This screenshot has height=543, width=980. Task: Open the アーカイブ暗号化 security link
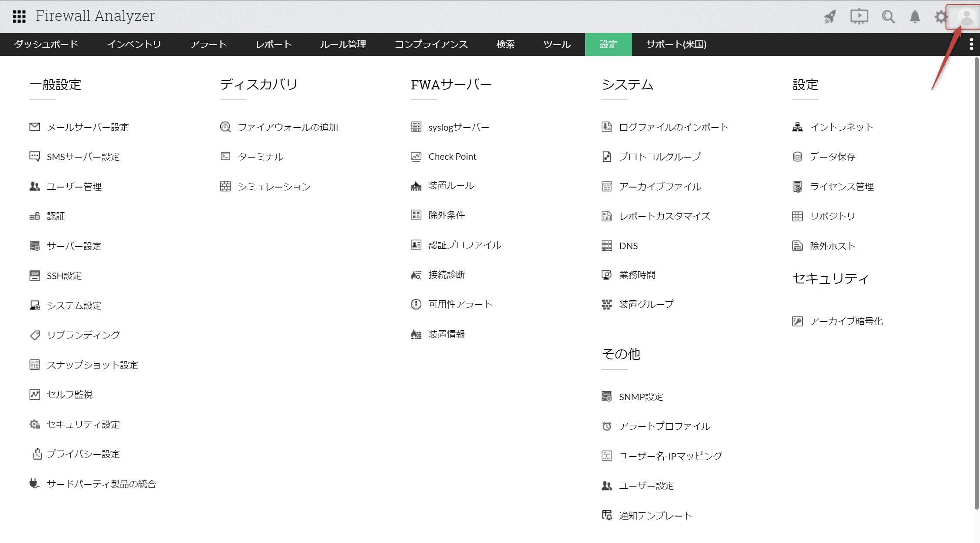coord(846,321)
